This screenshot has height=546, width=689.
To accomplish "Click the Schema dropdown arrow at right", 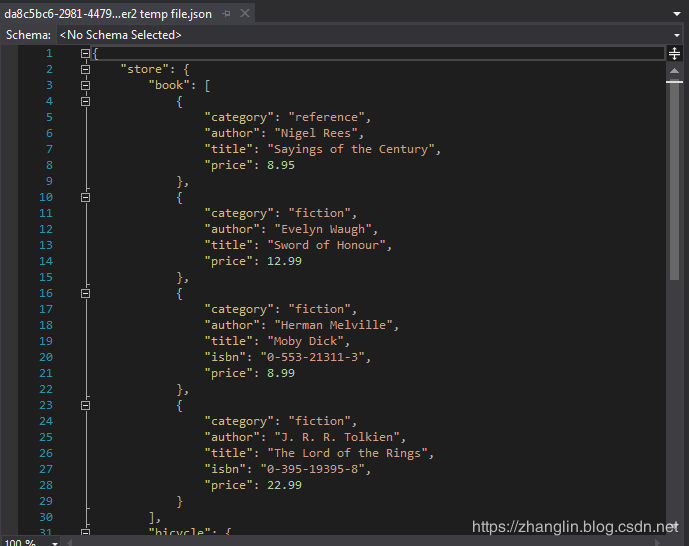I will pos(677,35).
